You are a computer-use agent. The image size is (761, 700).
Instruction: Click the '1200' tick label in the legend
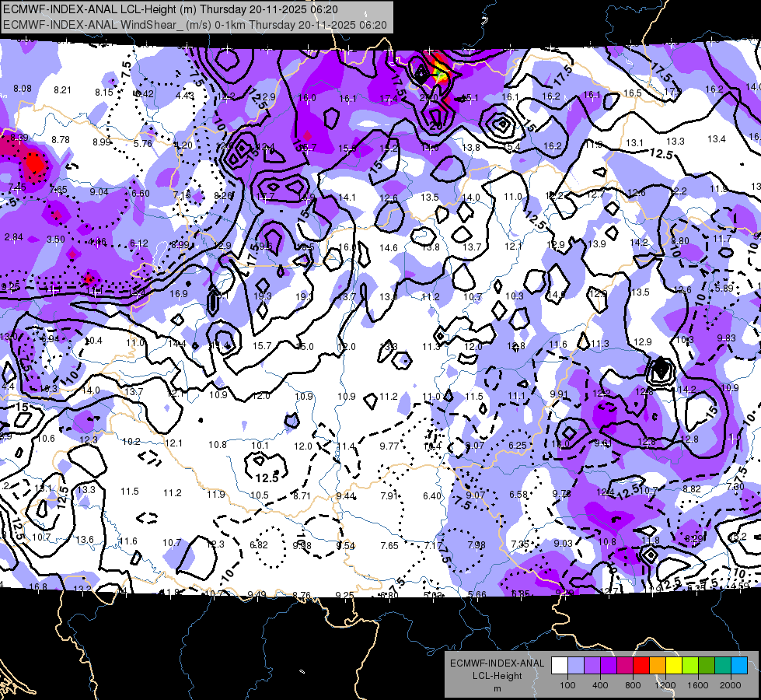[665, 685]
